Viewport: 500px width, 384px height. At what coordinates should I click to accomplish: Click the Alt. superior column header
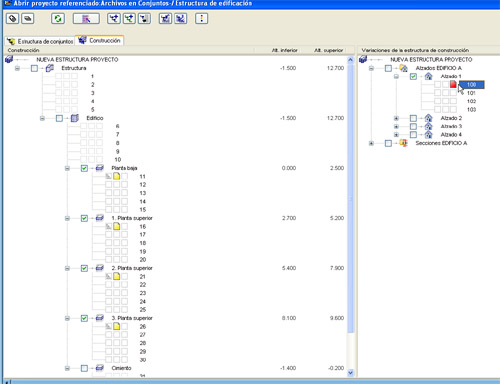[328, 50]
